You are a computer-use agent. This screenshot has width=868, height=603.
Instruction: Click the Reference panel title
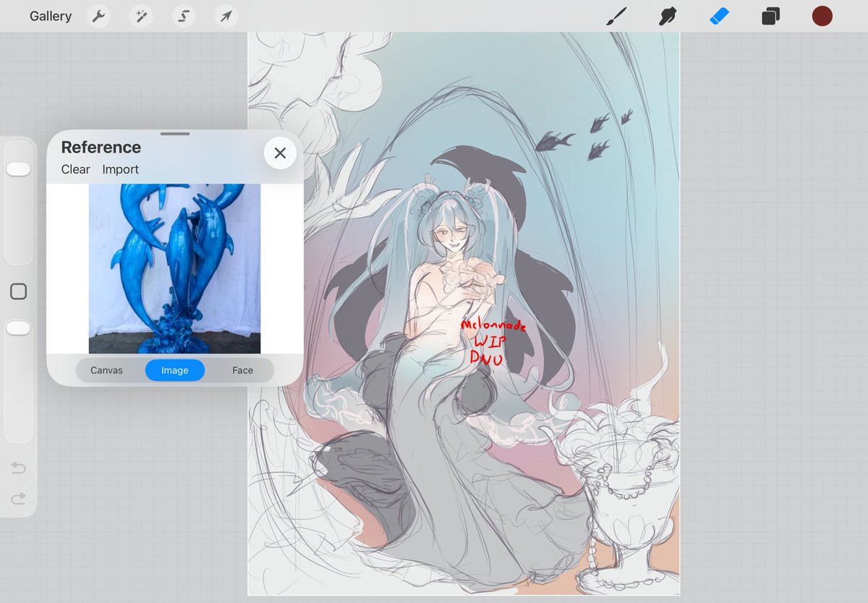(x=101, y=147)
